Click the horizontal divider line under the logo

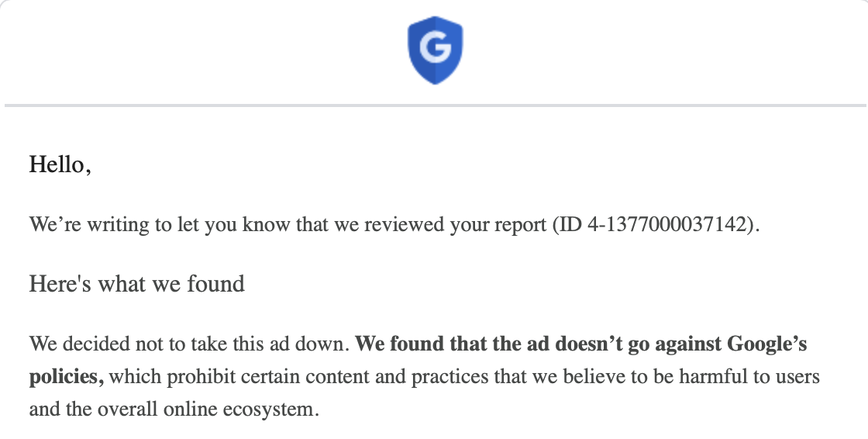435,105
